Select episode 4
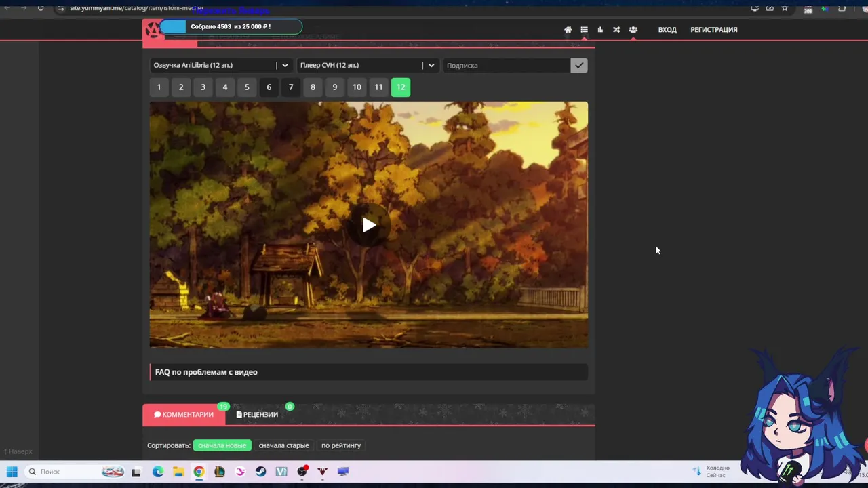This screenshot has height=488, width=868. click(225, 87)
